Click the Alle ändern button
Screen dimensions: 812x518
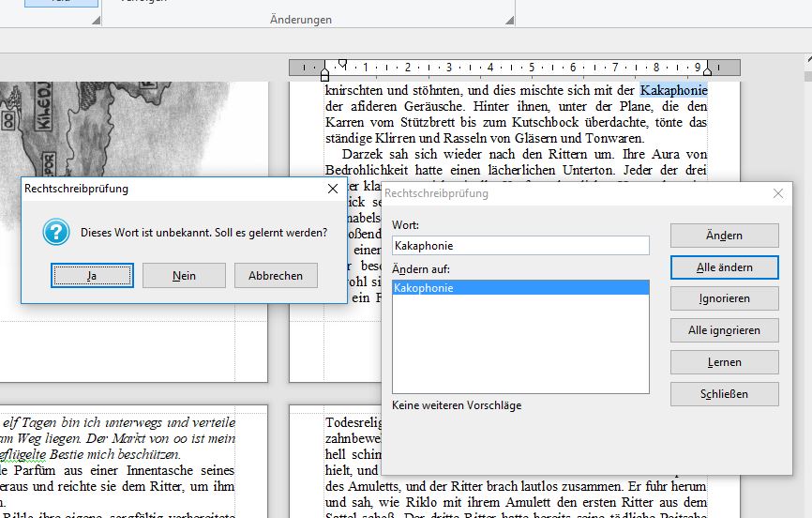tap(724, 267)
